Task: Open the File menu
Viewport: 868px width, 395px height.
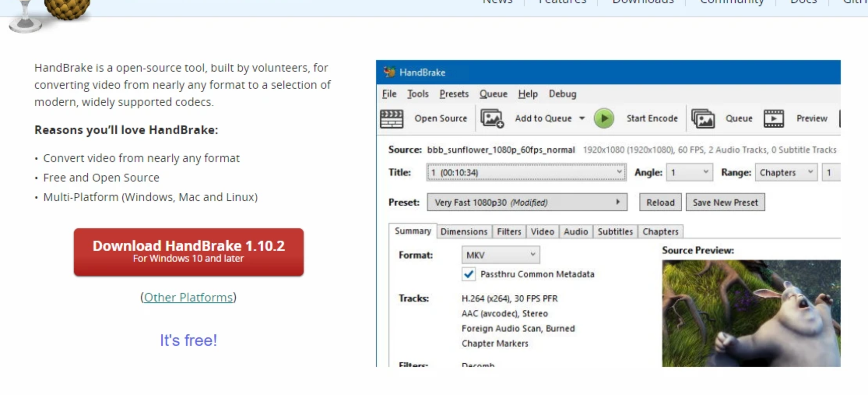Action: (389, 94)
